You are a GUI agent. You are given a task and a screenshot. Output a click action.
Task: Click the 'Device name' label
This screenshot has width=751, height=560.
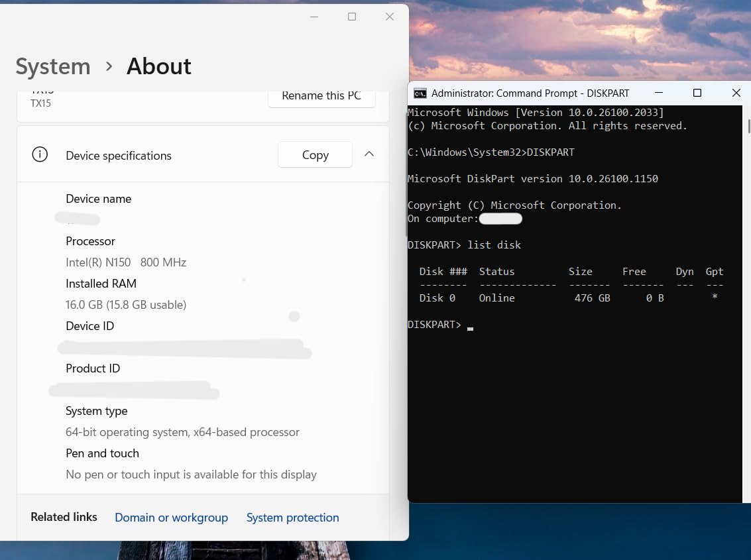pyautogui.click(x=99, y=199)
